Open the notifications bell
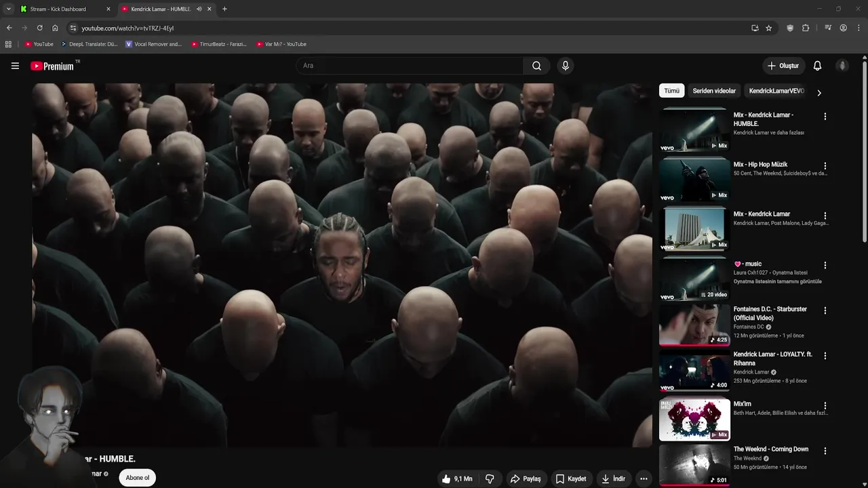The width and height of the screenshot is (868, 488). [817, 66]
